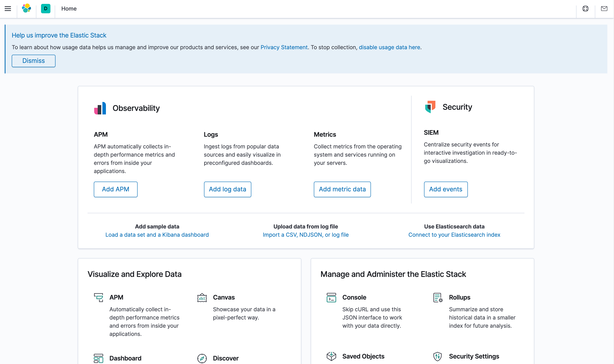Click the Security Settings shield icon
Image resolution: width=614 pixels, height=364 pixels.
tap(438, 356)
